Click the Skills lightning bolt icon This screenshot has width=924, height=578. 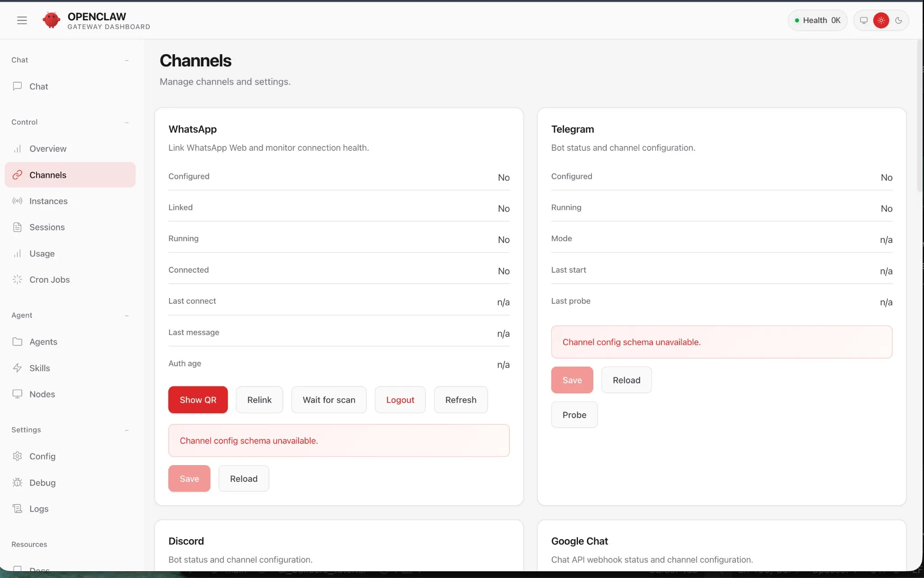click(x=17, y=368)
